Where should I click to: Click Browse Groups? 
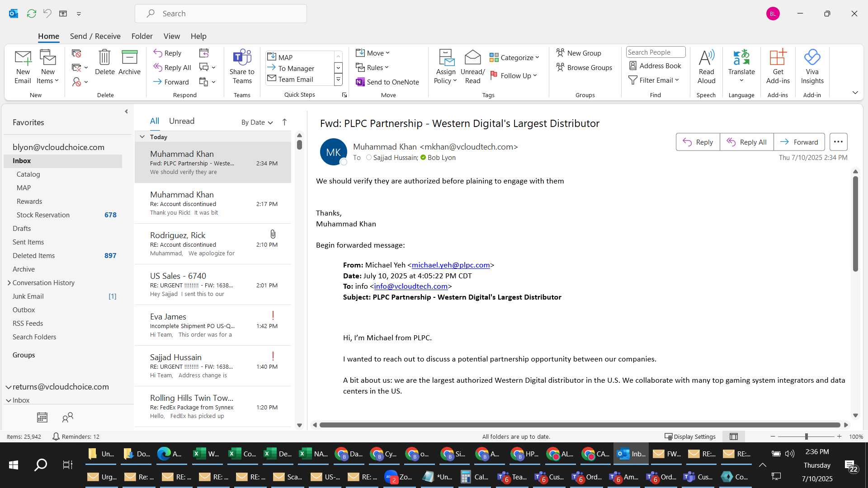click(584, 67)
